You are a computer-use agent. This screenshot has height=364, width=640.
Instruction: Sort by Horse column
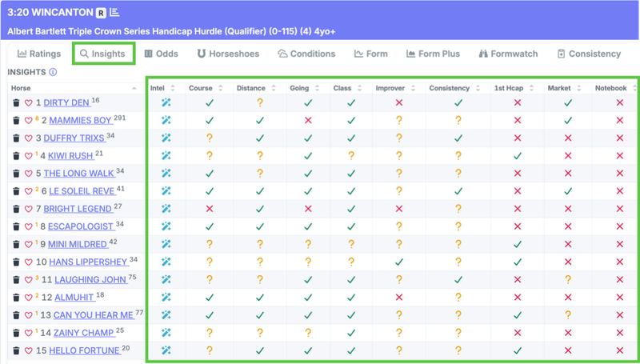pyautogui.click(x=74, y=88)
